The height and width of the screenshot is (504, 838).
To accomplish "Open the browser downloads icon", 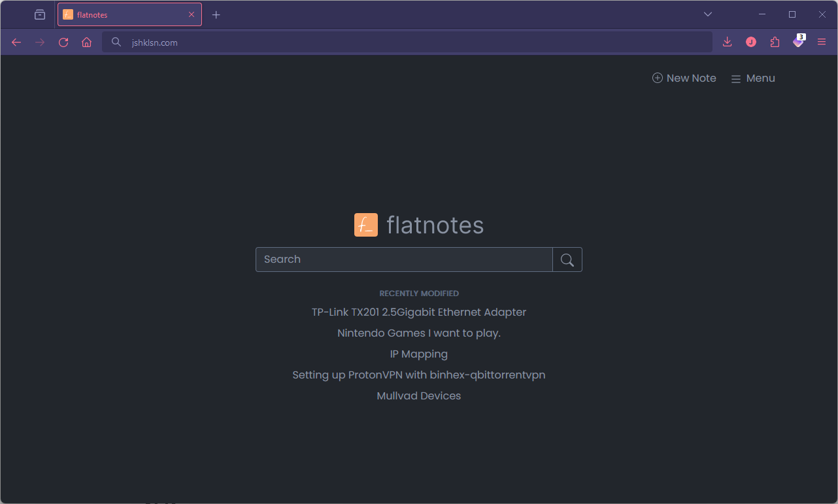I will coord(727,42).
